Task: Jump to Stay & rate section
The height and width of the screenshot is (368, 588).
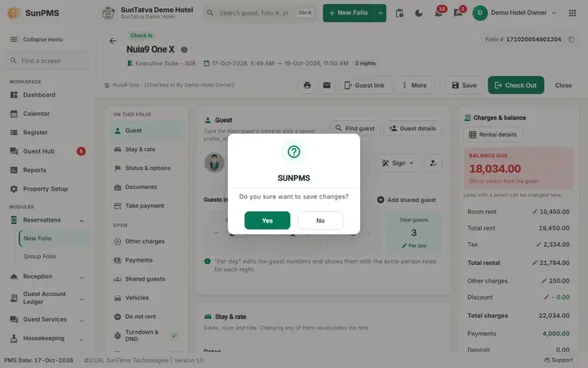Action: pos(145,150)
